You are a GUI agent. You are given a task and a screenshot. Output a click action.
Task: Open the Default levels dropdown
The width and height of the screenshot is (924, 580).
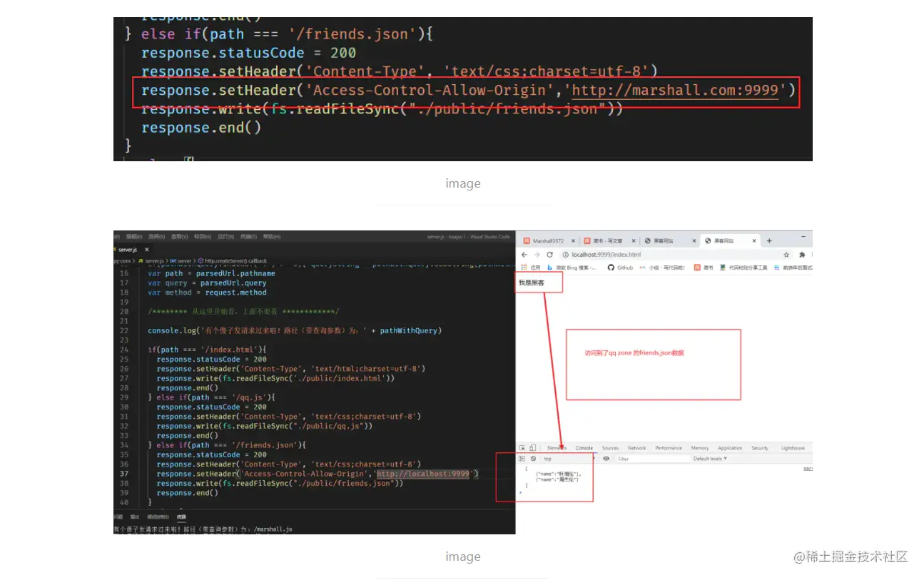710,459
